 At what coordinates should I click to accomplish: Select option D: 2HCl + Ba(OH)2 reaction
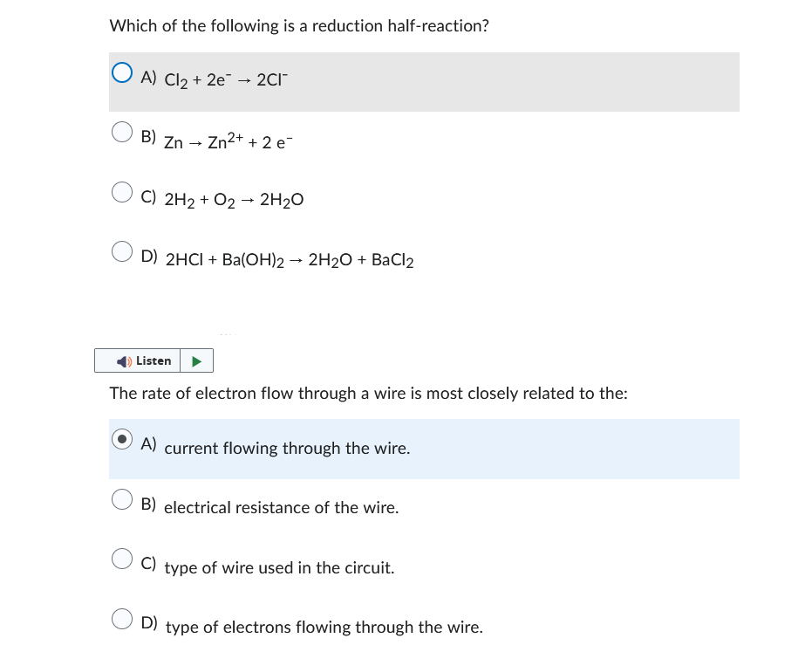pos(122,250)
